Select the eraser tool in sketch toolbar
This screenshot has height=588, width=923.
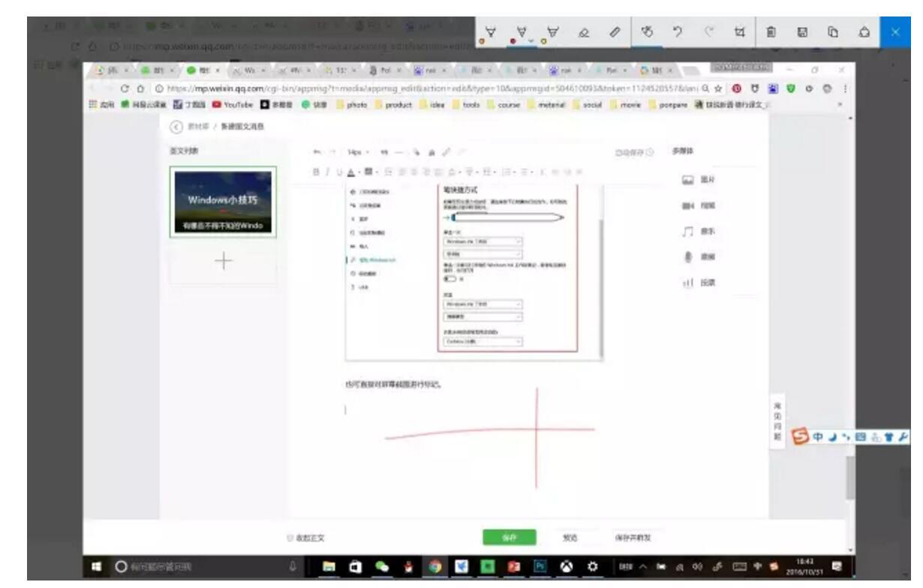pyautogui.click(x=582, y=32)
